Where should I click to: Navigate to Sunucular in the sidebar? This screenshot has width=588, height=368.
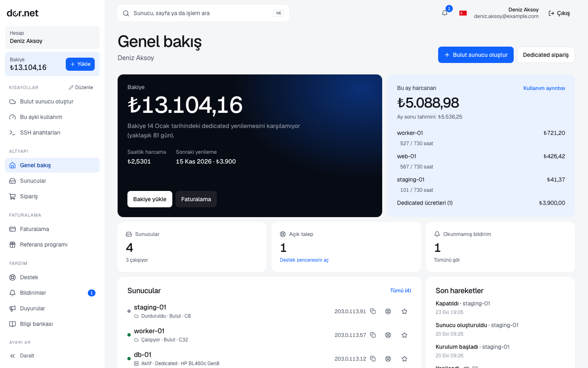(x=52, y=181)
